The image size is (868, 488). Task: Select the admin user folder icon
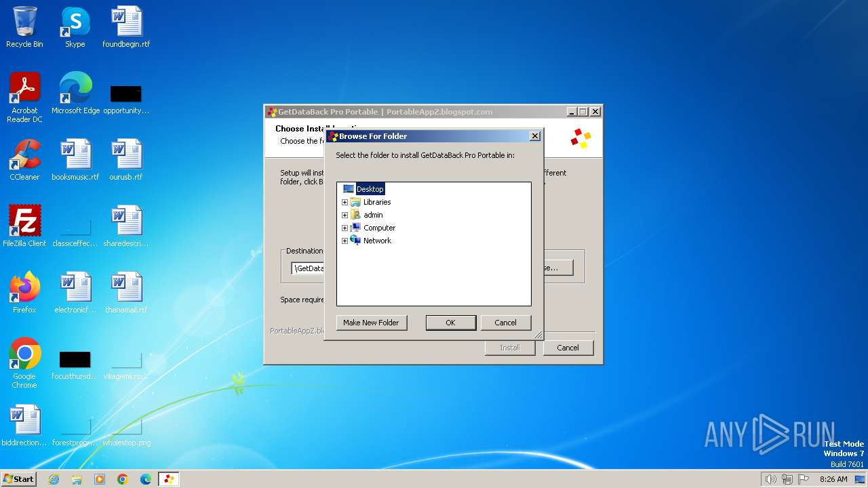coord(355,215)
